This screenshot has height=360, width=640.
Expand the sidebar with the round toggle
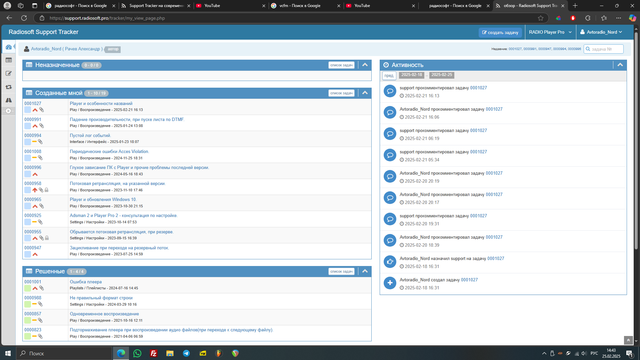9,111
